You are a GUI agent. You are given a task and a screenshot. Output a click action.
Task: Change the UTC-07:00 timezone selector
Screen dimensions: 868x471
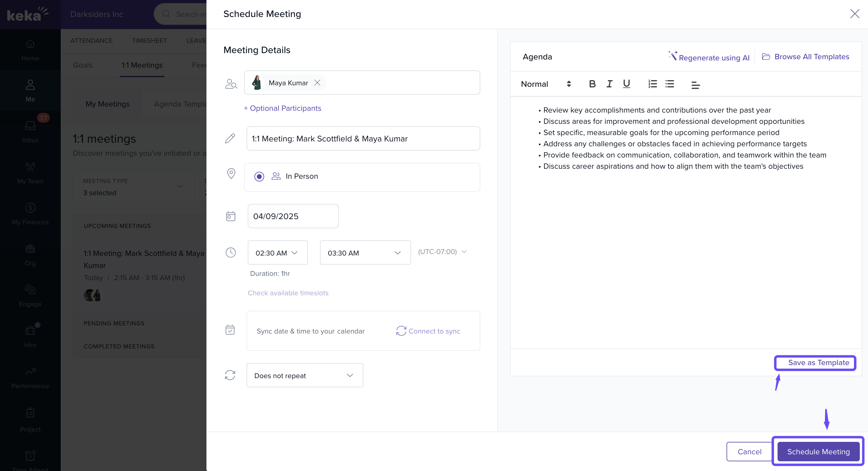pyautogui.click(x=442, y=252)
